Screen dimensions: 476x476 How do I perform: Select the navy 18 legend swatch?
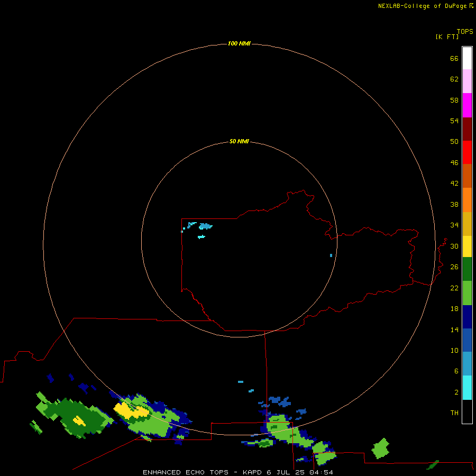[467, 317]
